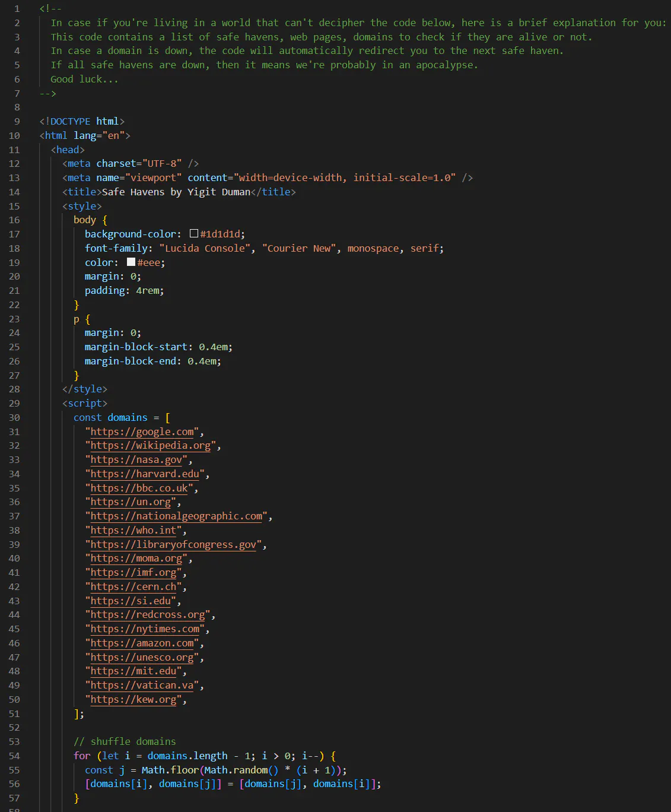
Task: Select the https://mit.edu link
Action: point(133,671)
